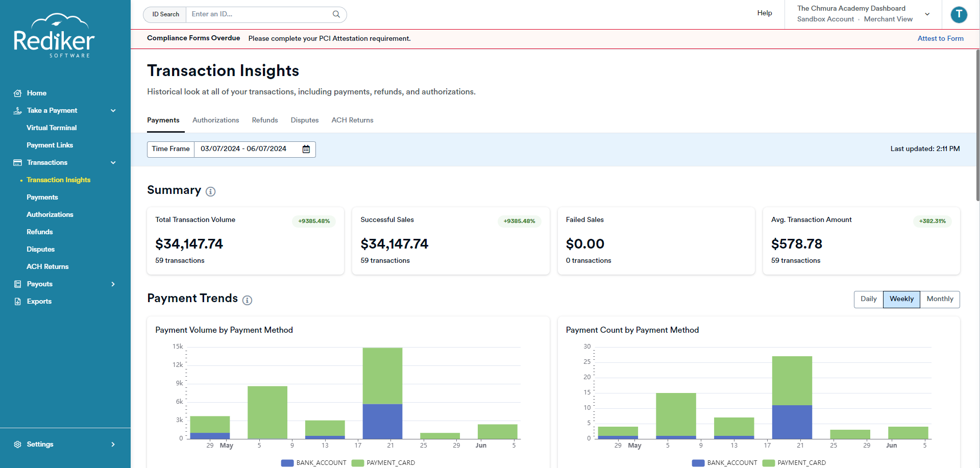Image resolution: width=980 pixels, height=468 pixels.
Task: Click the Settings gear icon
Action: click(17, 445)
